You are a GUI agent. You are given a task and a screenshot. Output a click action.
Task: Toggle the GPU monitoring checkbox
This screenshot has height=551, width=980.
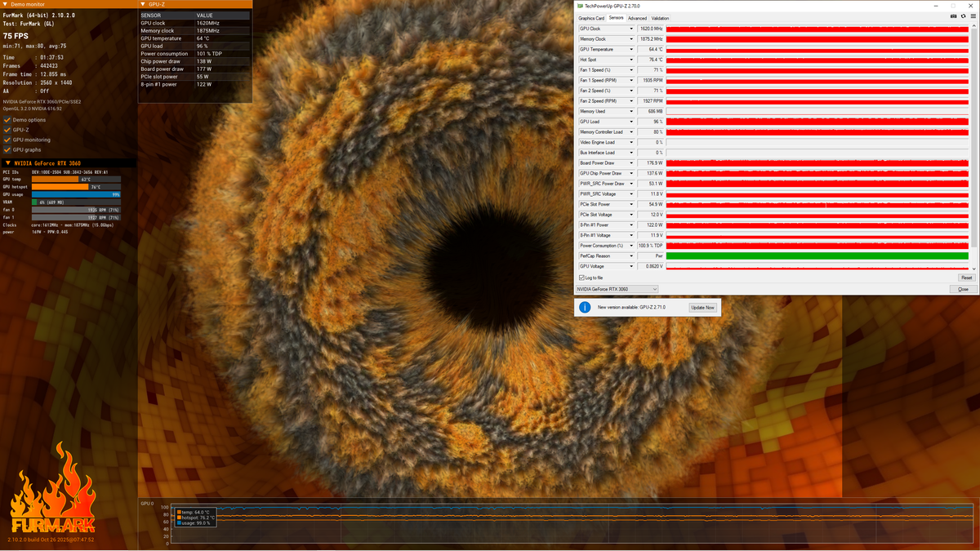pos(7,140)
